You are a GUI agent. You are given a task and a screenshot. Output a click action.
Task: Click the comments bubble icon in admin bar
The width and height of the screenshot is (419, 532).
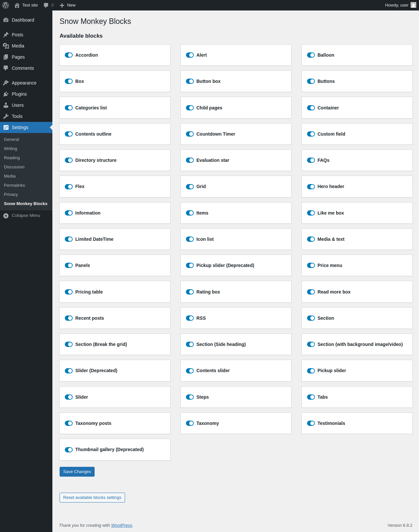point(46,5)
